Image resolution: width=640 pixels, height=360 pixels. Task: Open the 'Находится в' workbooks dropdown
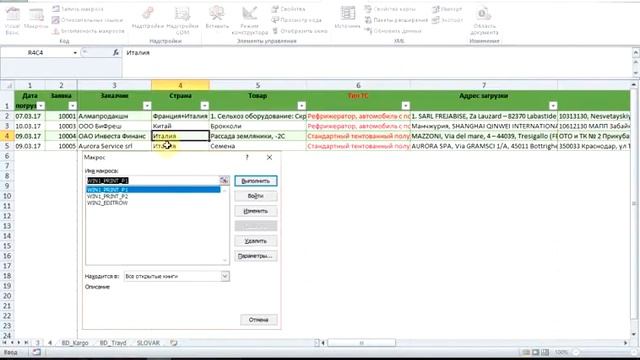225,276
